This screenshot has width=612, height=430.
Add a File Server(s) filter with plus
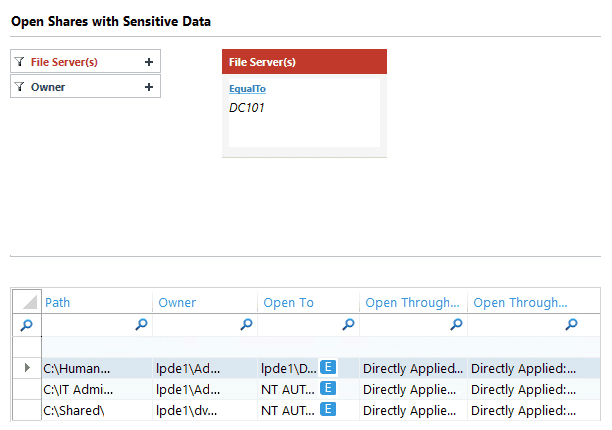coord(149,62)
